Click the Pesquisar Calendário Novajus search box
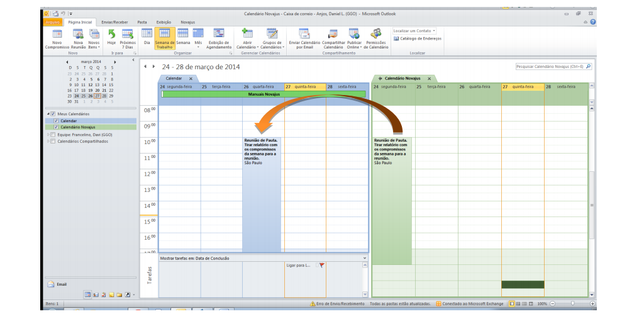This screenshot has height=326, width=644. pos(553,66)
